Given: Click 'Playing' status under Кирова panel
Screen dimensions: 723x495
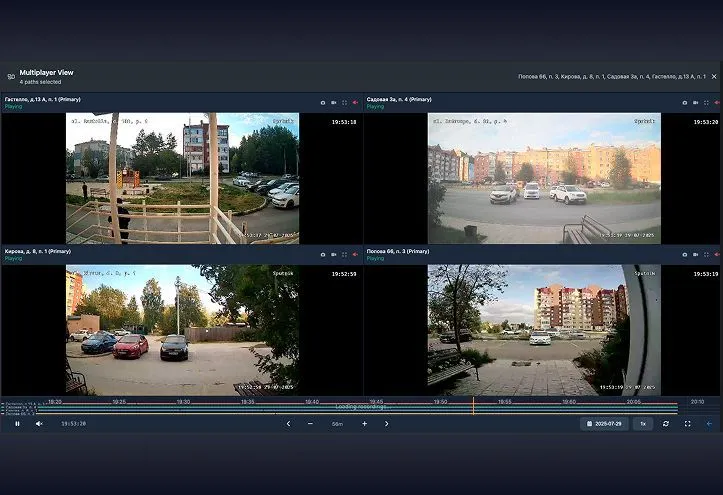Looking at the screenshot, I should 13,259.
